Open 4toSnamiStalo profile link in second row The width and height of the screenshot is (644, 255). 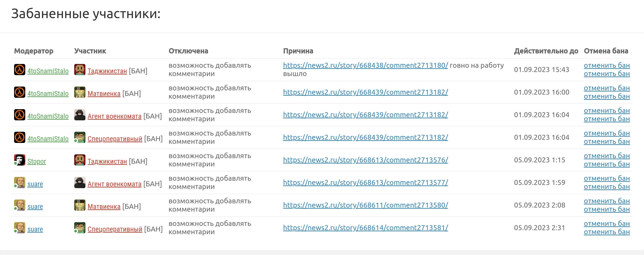pyautogui.click(x=48, y=93)
